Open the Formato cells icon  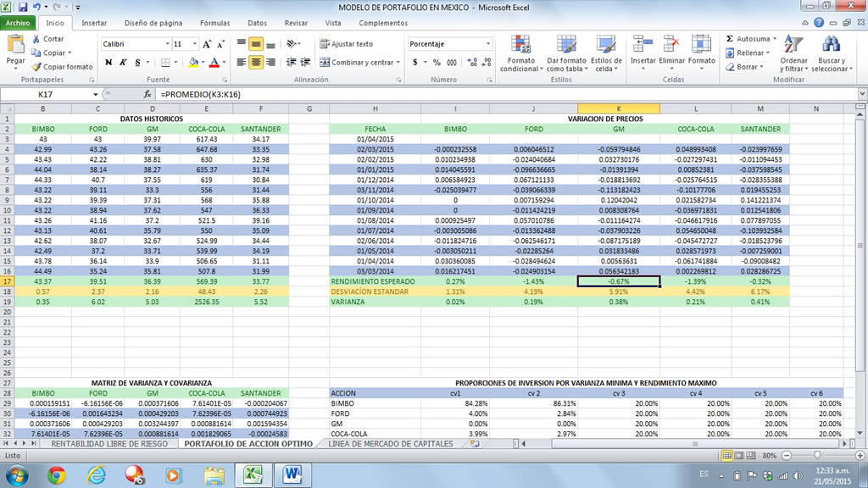701,45
